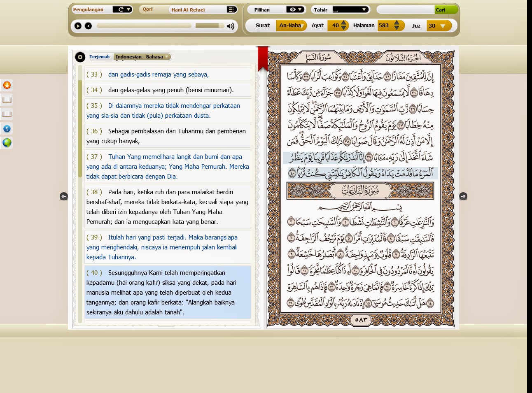Select translation of ayat 39
The image size is (532, 393).
click(x=168, y=247)
